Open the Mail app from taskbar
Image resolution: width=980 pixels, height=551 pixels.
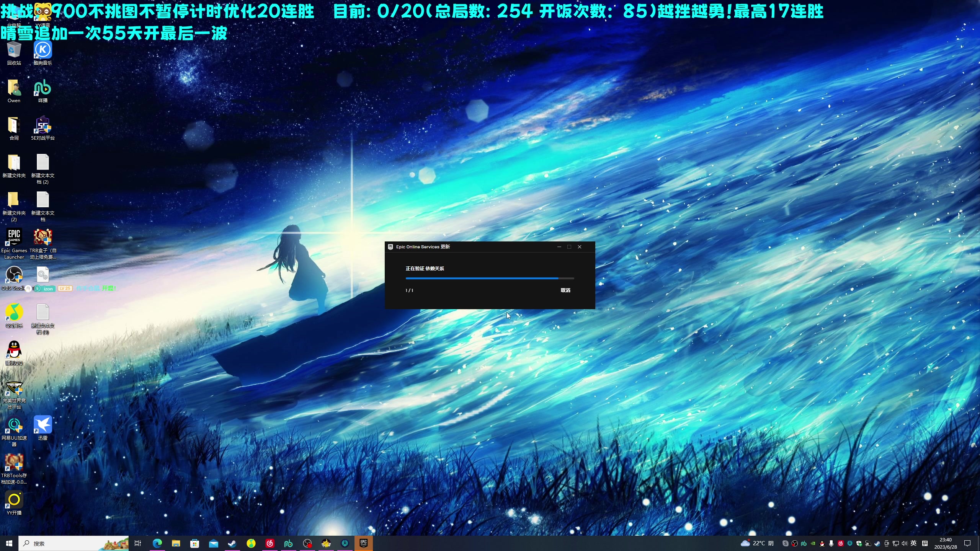213,543
